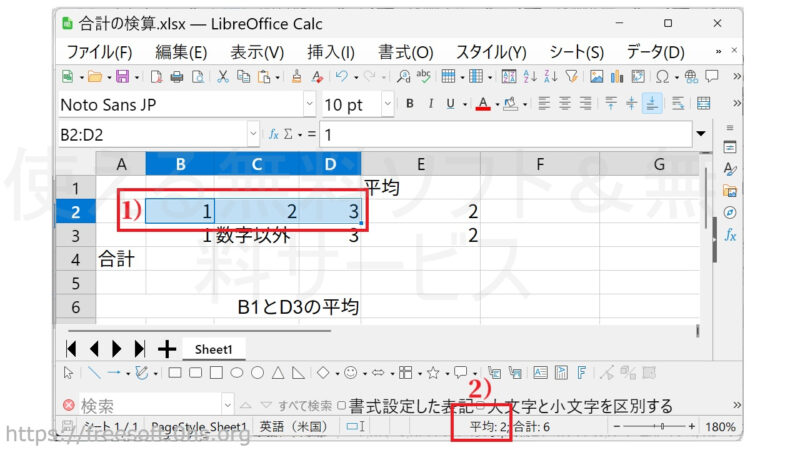Toggle Align Bottom vertical alignment

[652, 104]
